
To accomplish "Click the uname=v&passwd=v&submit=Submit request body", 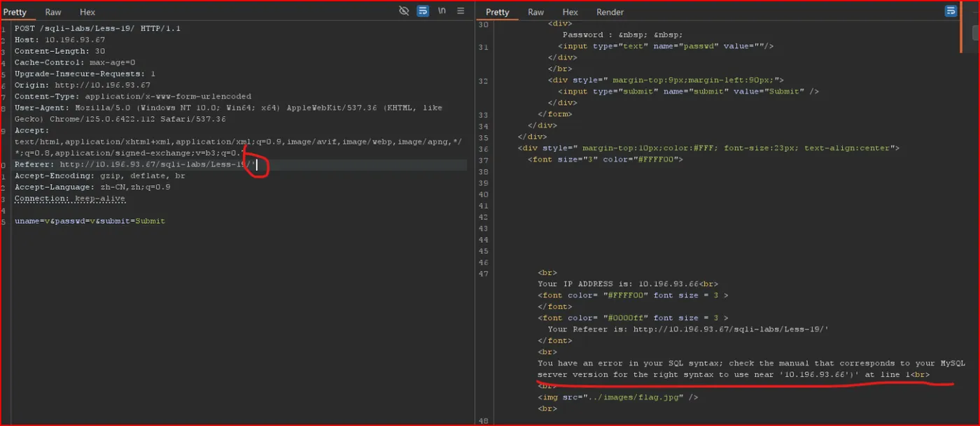I will pyautogui.click(x=90, y=221).
